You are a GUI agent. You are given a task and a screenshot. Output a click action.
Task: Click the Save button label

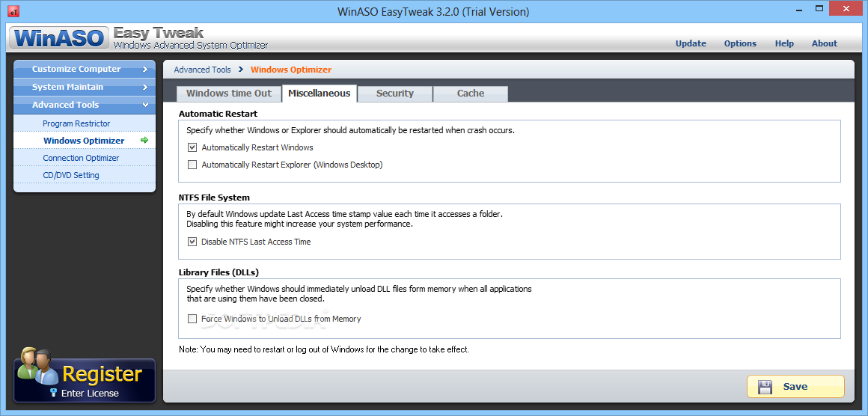[795, 387]
